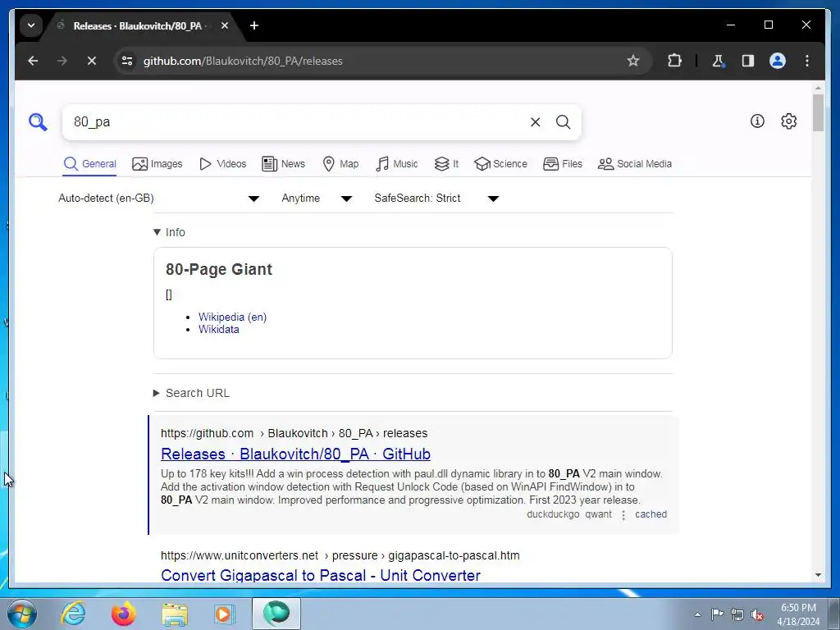Launch Firefox from taskbar
Viewport: 840px width, 630px height.
tap(123, 614)
